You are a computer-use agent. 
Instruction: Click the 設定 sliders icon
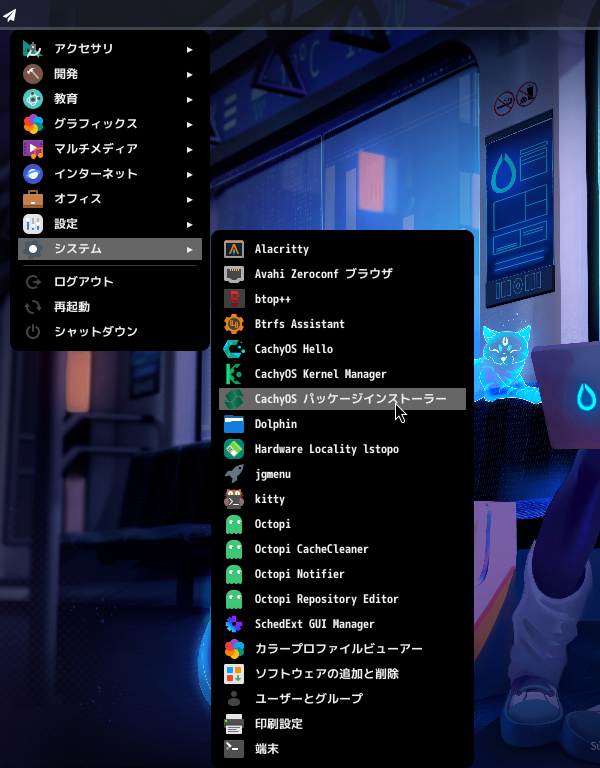click(33, 224)
